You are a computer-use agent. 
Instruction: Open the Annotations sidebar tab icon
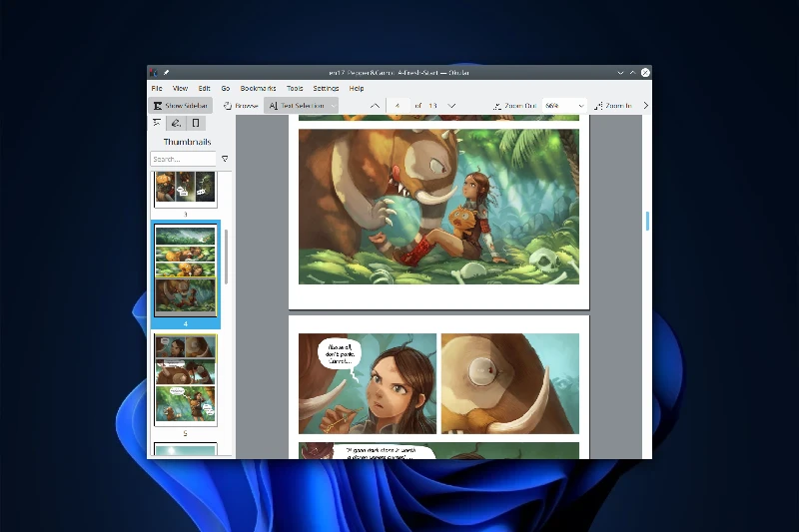pyautogui.click(x=176, y=124)
